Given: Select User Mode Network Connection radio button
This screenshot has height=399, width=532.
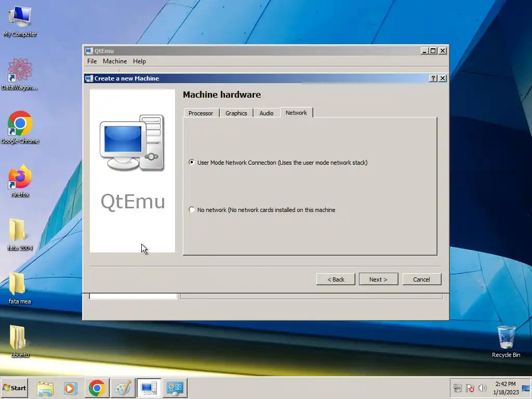Looking at the screenshot, I should (192, 163).
